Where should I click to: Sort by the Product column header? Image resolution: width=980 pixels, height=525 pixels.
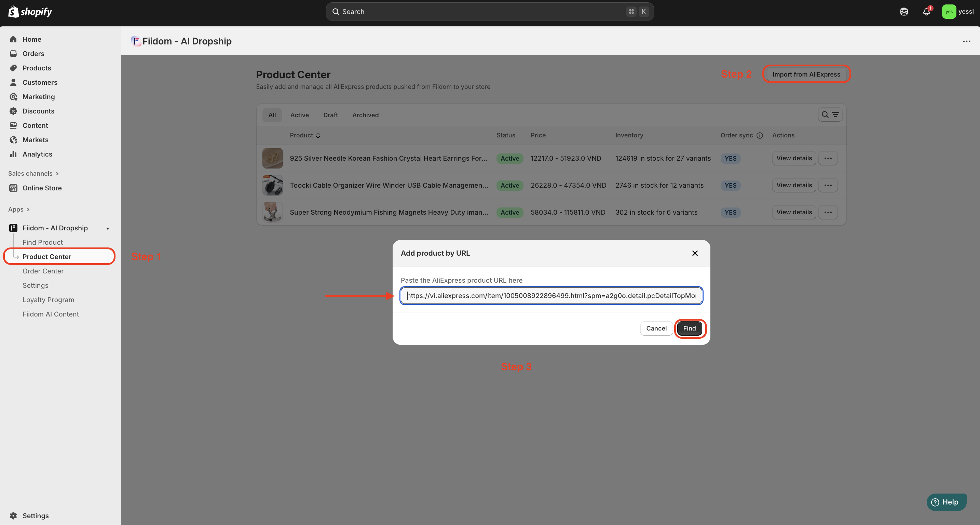pyautogui.click(x=305, y=135)
